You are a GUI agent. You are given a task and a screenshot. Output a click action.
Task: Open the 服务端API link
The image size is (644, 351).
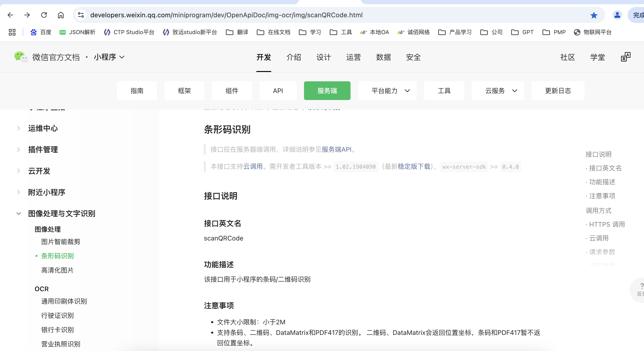click(336, 149)
